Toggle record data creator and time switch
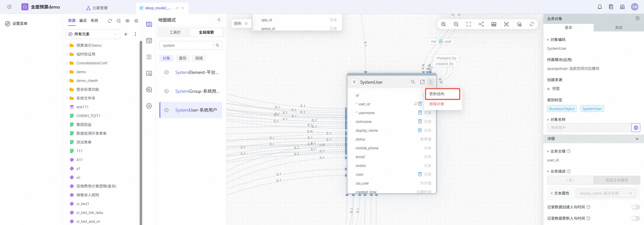The image size is (644, 225). point(636,207)
